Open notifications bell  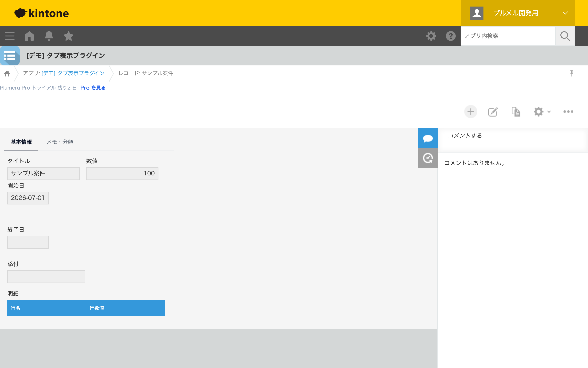tap(49, 36)
